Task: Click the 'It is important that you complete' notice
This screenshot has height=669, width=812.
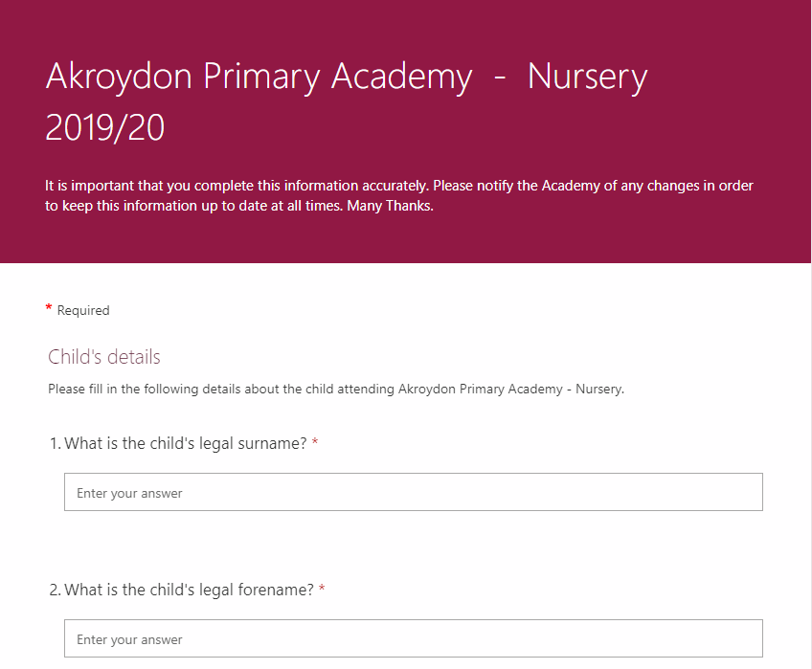Action: (398, 196)
